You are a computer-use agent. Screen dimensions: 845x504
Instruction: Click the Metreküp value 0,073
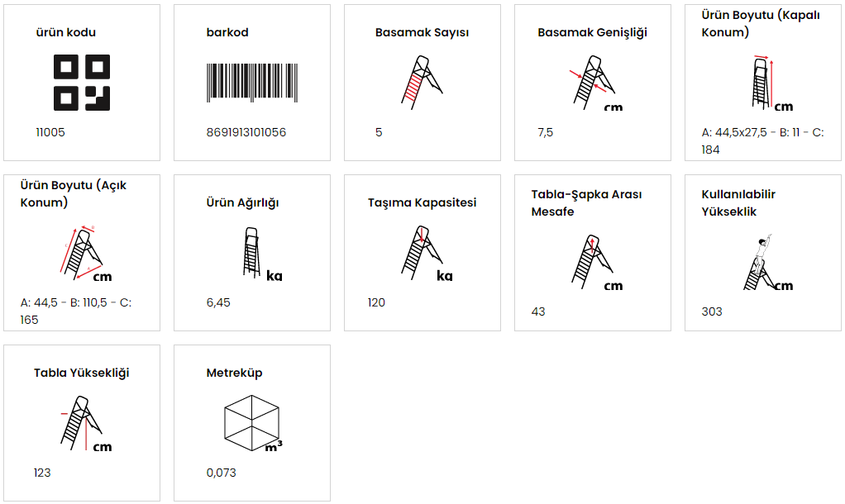tap(221, 473)
